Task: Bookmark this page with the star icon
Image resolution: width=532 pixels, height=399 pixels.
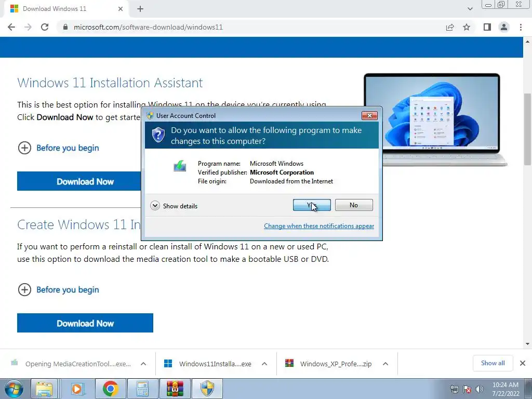Action: click(x=467, y=27)
